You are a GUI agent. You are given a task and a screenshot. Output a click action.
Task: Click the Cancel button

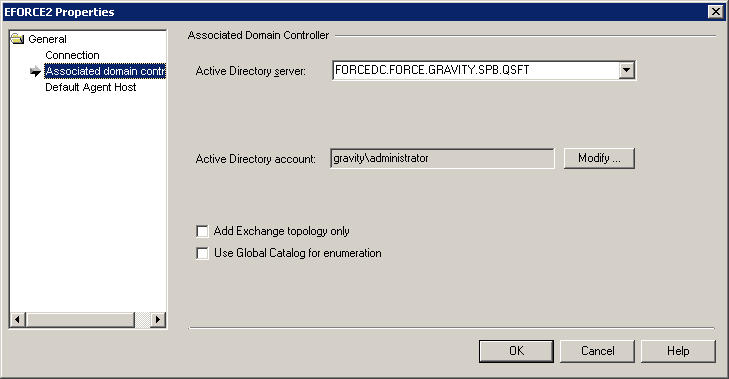597,351
